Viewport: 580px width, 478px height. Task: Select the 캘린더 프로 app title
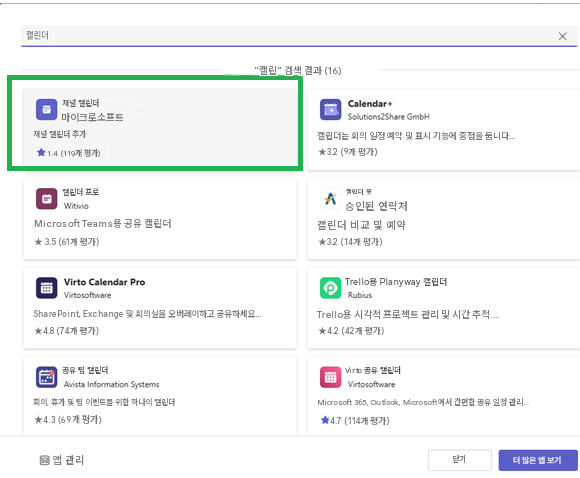click(x=81, y=192)
